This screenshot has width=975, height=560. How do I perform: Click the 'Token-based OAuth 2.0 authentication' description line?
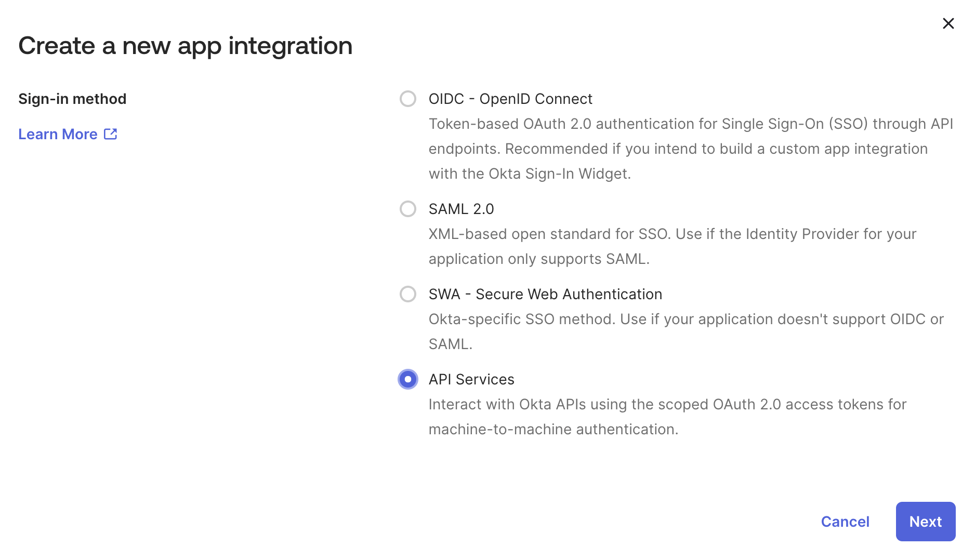coord(691,124)
